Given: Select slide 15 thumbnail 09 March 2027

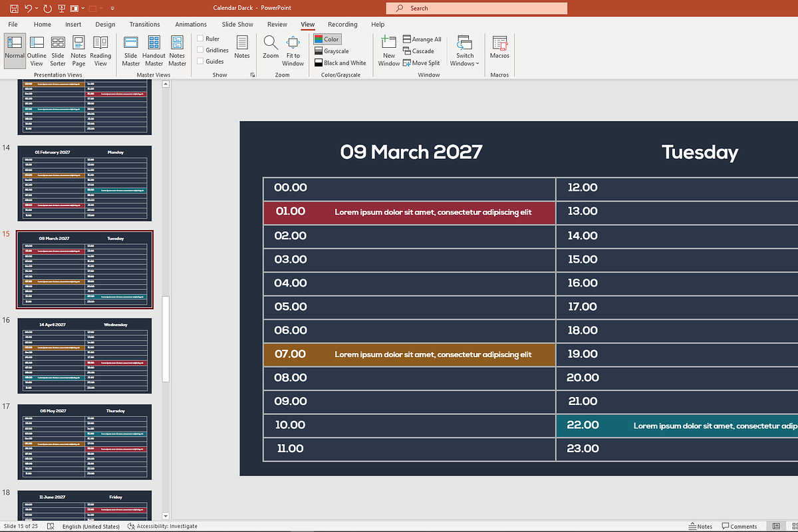Looking at the screenshot, I should pyautogui.click(x=84, y=269).
